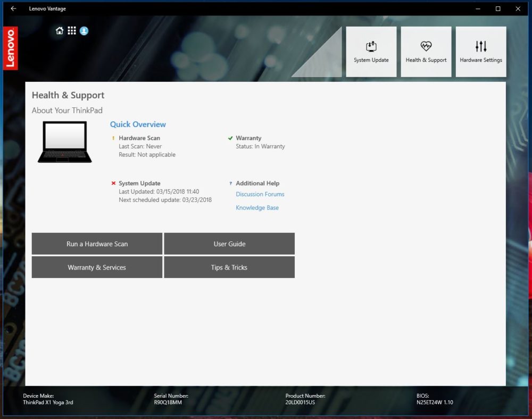Click the About Your ThinkPad subtitle
The width and height of the screenshot is (532, 419).
pos(67,111)
